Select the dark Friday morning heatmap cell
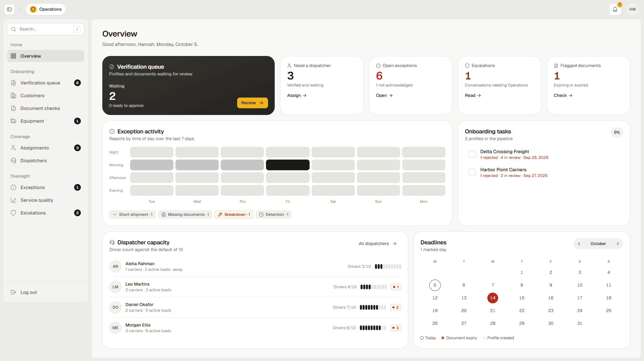Viewport: 644px width, 361px height. click(288, 165)
